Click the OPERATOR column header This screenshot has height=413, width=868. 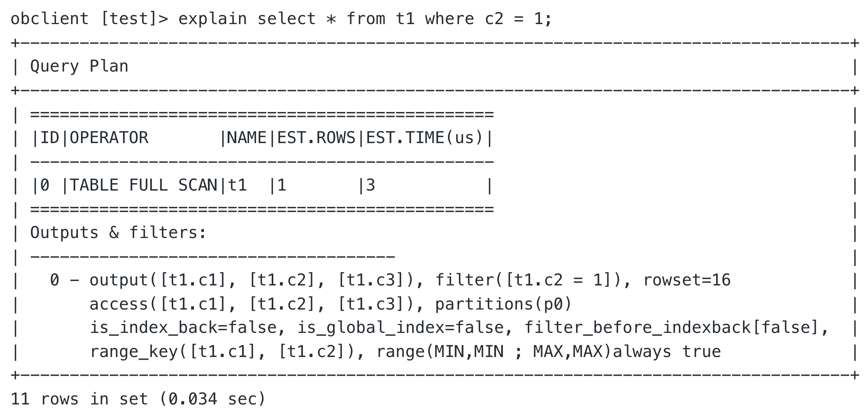(x=109, y=138)
